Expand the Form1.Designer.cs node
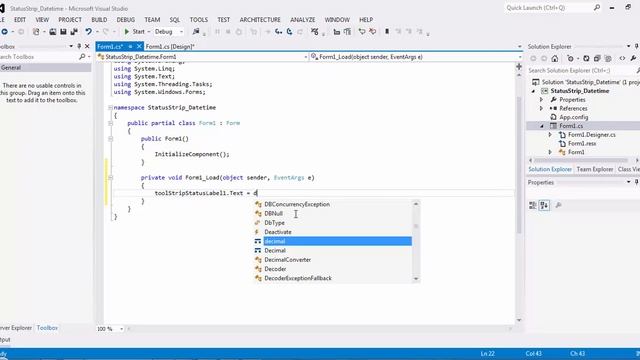The width and height of the screenshot is (640, 360). click(550, 135)
